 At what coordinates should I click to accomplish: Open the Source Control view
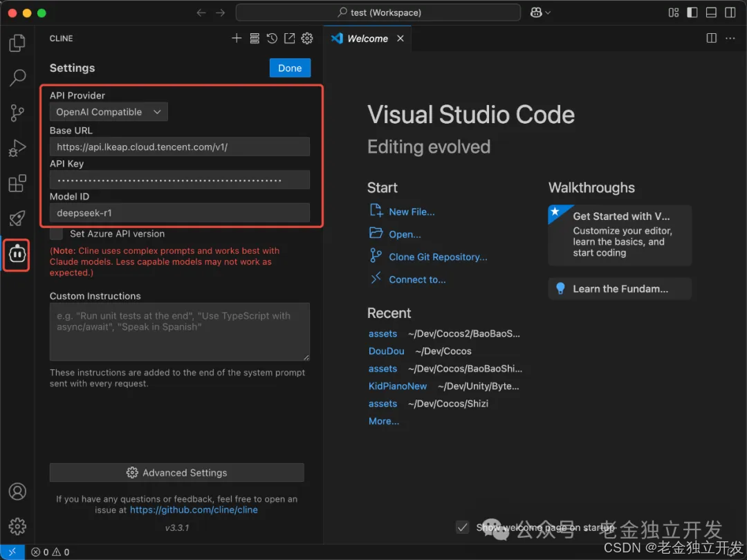(17, 113)
